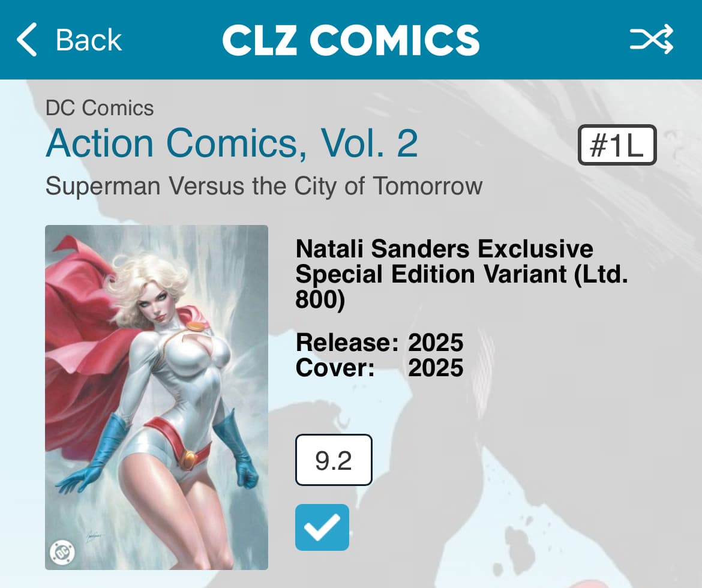Tap the Release 2025 date line
This screenshot has height=588, width=702.
pyautogui.click(x=379, y=343)
